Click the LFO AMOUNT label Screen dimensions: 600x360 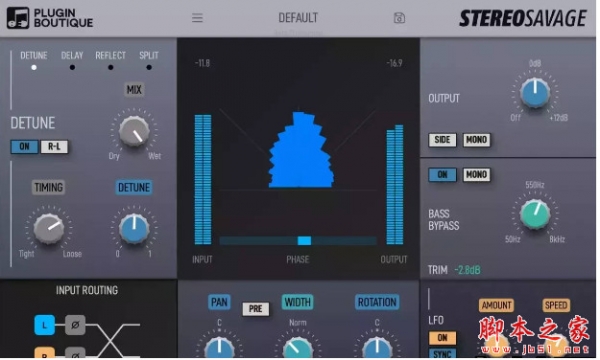(x=496, y=305)
